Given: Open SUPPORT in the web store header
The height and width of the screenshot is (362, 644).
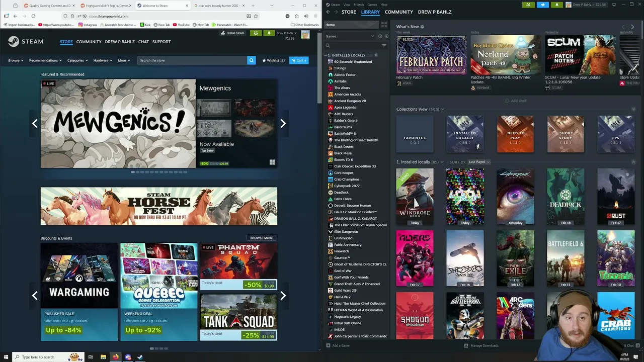Looking at the screenshot, I should (162, 42).
